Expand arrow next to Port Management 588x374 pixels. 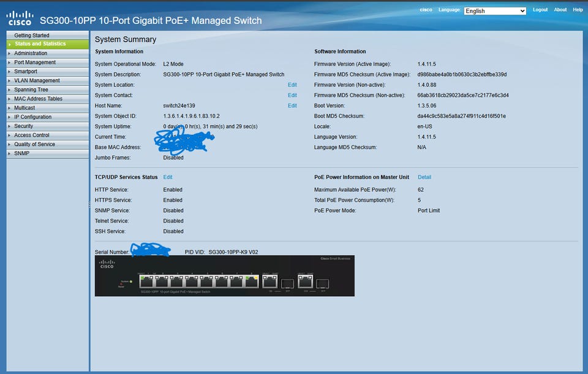(x=9, y=63)
